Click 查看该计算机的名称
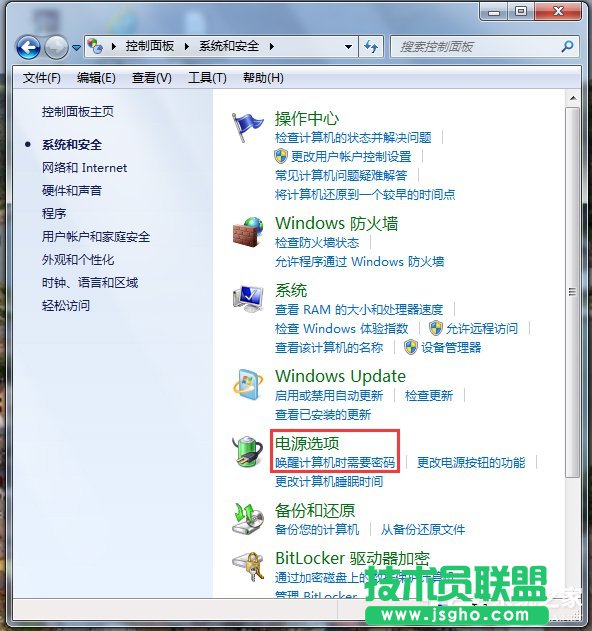This screenshot has height=631, width=592. (x=329, y=347)
